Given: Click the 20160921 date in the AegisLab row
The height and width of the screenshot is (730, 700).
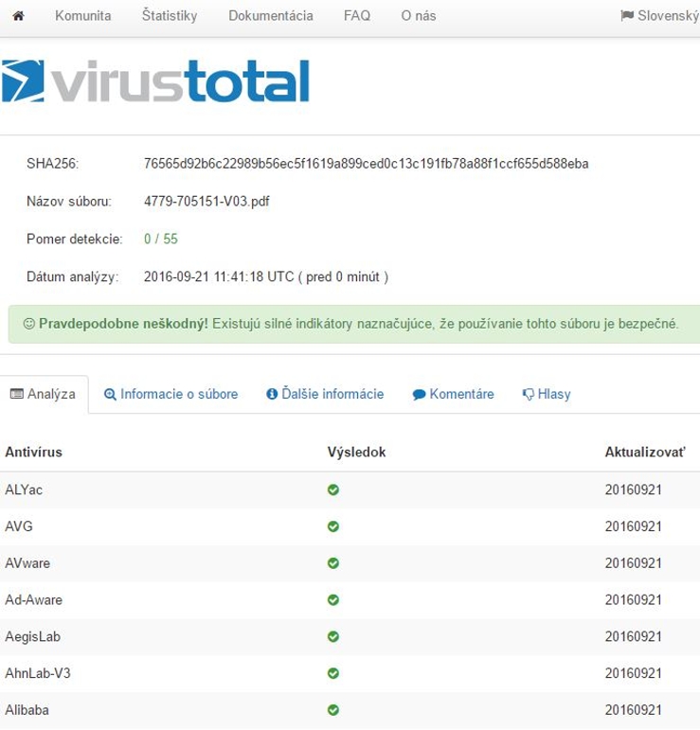Looking at the screenshot, I should pos(634,636).
